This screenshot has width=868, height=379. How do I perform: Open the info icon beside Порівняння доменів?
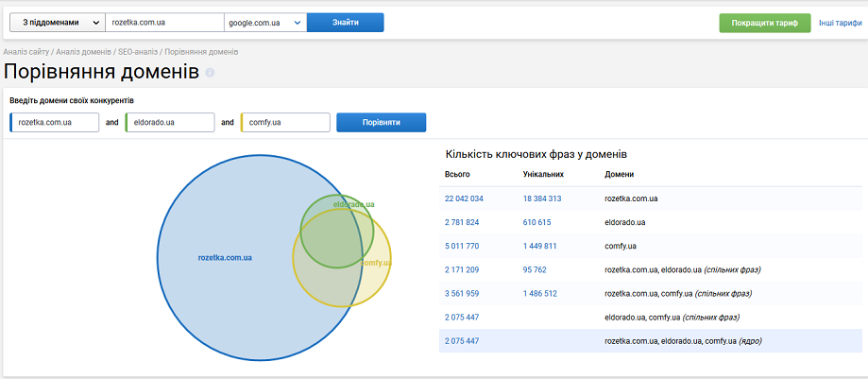pos(210,73)
